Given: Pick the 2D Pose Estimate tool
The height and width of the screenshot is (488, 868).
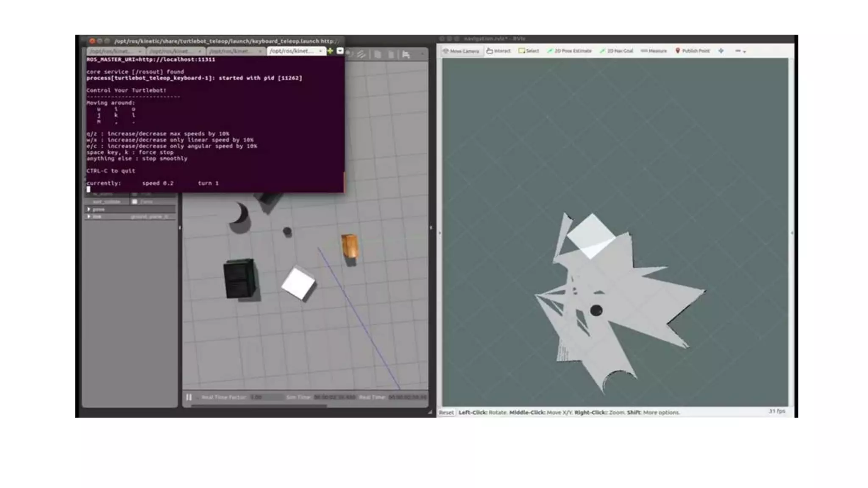Looking at the screenshot, I should 569,51.
